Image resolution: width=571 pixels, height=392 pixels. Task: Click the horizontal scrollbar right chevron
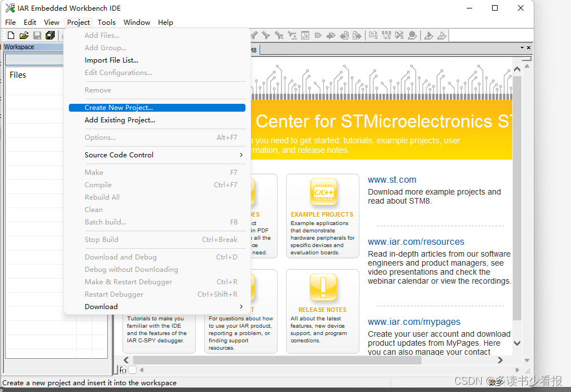tap(500, 360)
